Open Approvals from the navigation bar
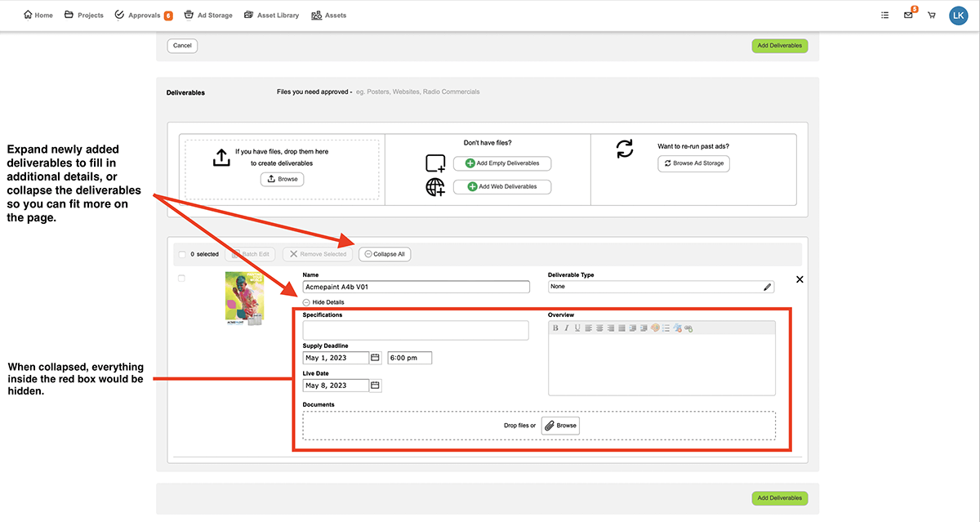 pos(143,15)
